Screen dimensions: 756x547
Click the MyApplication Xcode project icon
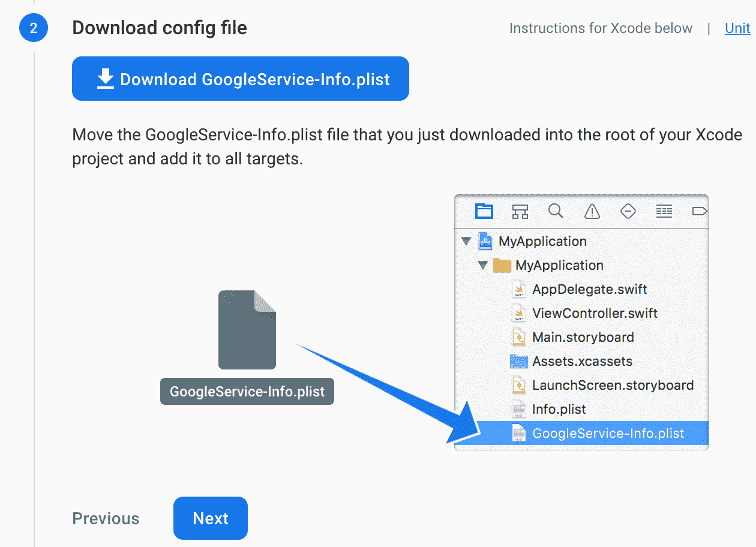point(485,241)
